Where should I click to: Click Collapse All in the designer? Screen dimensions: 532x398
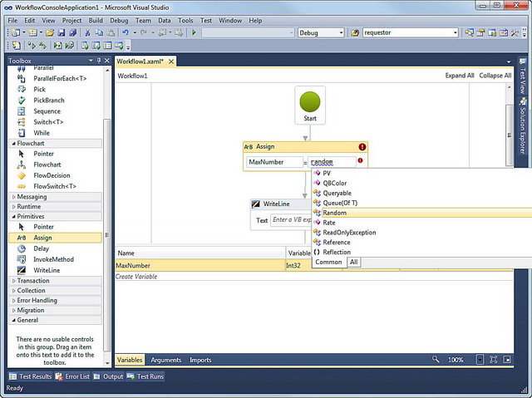[x=495, y=76]
